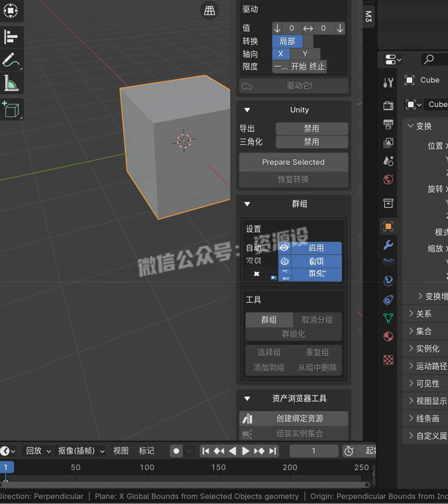Expand the 集合 section
The width and height of the screenshot is (448, 504).
[411, 331]
